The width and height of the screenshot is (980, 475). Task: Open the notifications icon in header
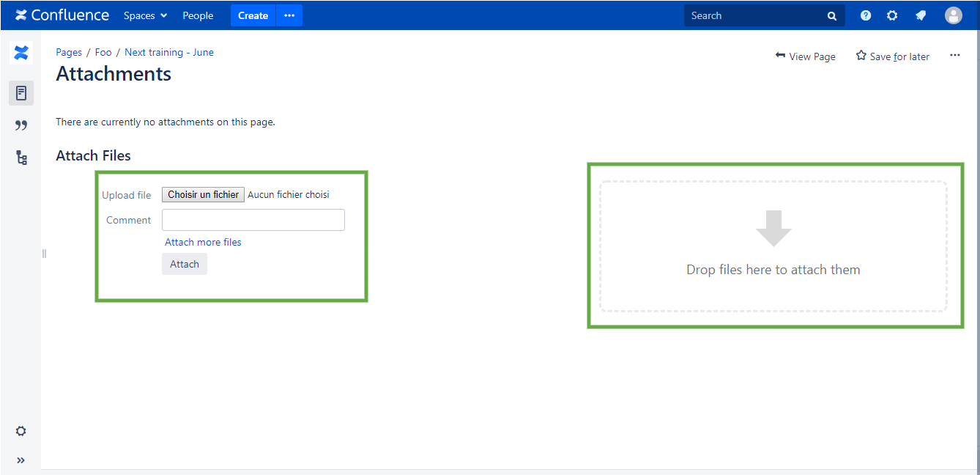[920, 15]
